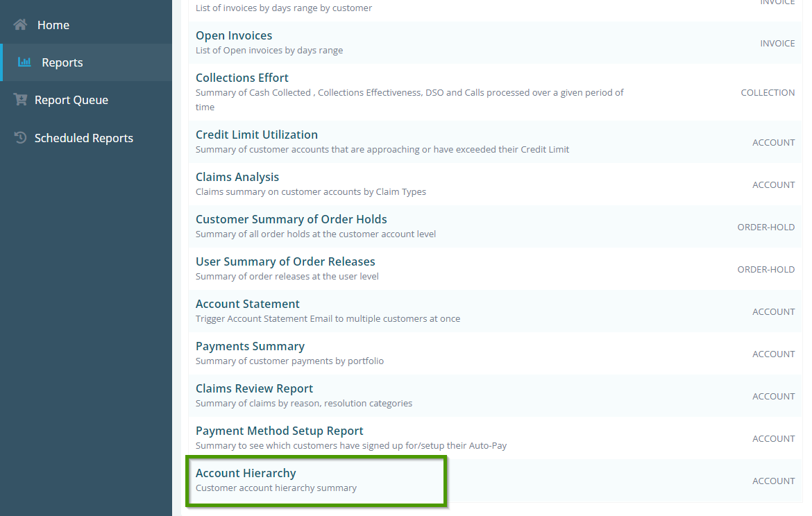
Task: Click ACCOUNT tag on Payment Method Setup row
Action: click(773, 439)
